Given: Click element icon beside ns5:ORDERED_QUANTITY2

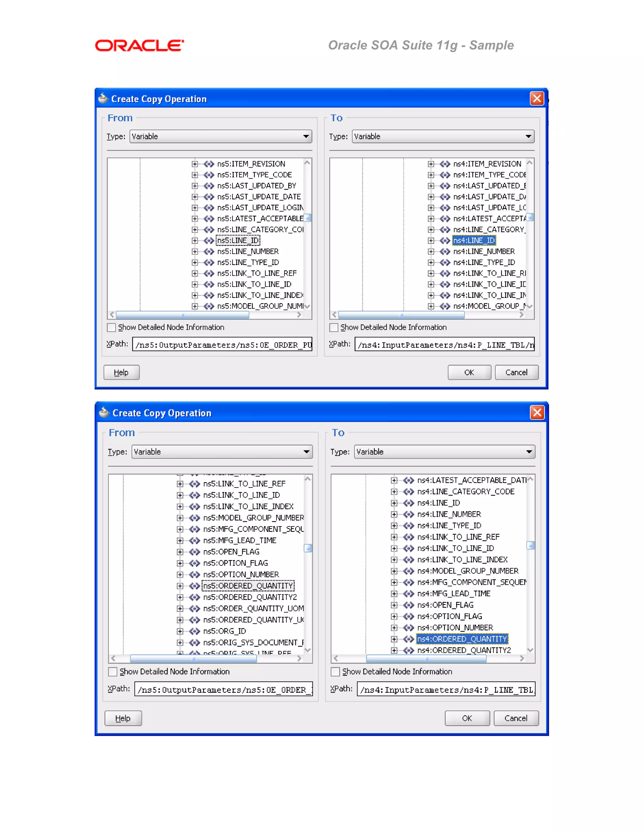Looking at the screenshot, I should pos(195,597).
